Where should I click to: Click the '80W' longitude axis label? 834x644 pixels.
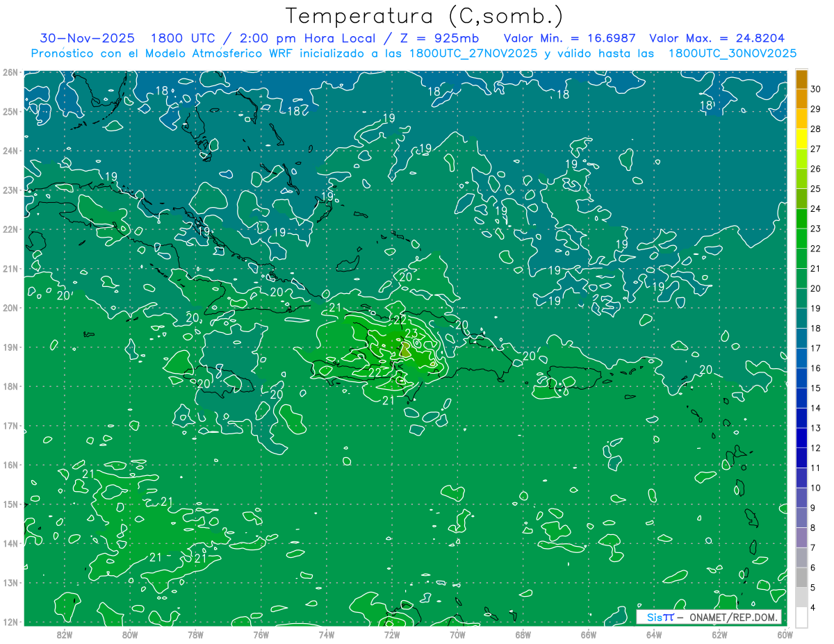[x=130, y=634]
